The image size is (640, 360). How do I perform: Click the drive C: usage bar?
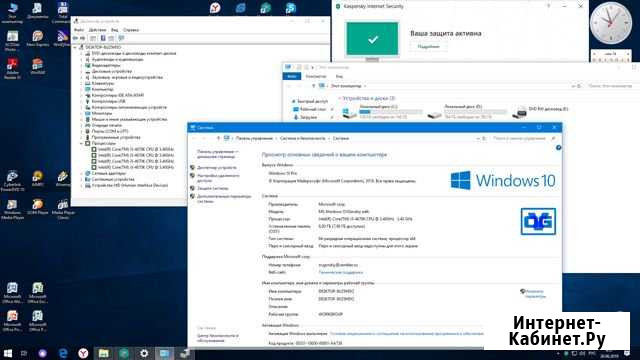pyautogui.click(x=391, y=112)
